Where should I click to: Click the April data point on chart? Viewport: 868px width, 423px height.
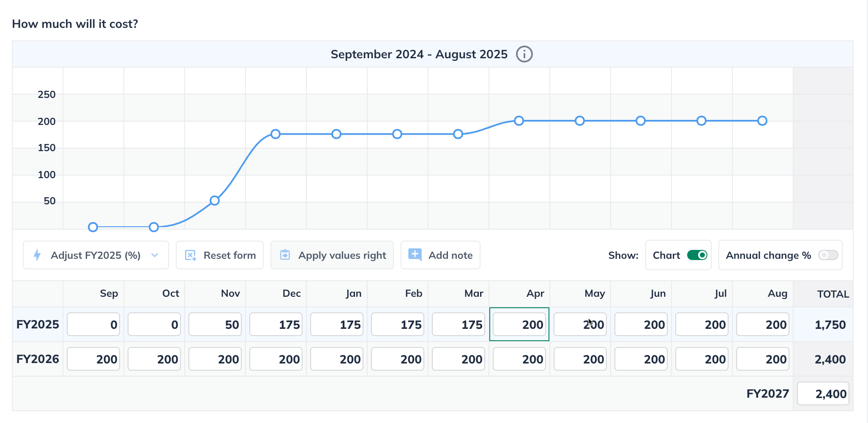(519, 121)
